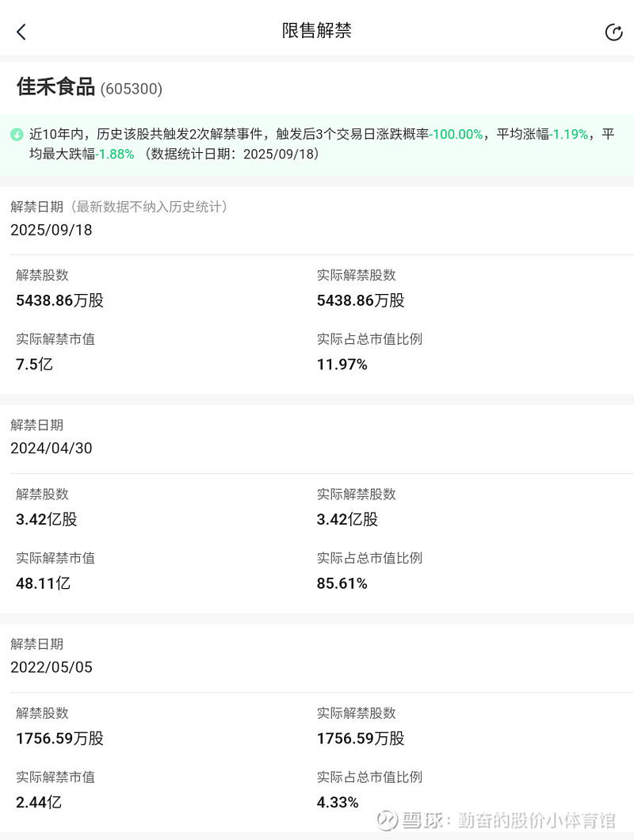Tap the stock name 佳禾食品

55,87
